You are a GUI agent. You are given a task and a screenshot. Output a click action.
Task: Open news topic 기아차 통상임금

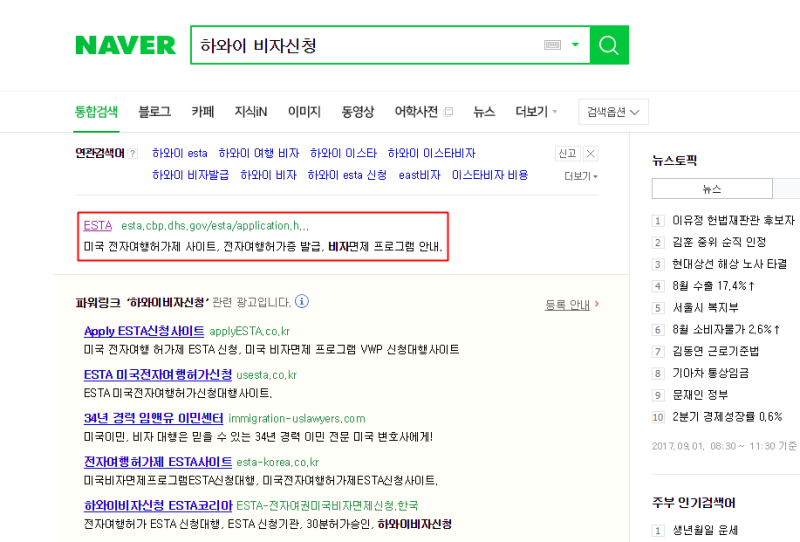(710, 374)
